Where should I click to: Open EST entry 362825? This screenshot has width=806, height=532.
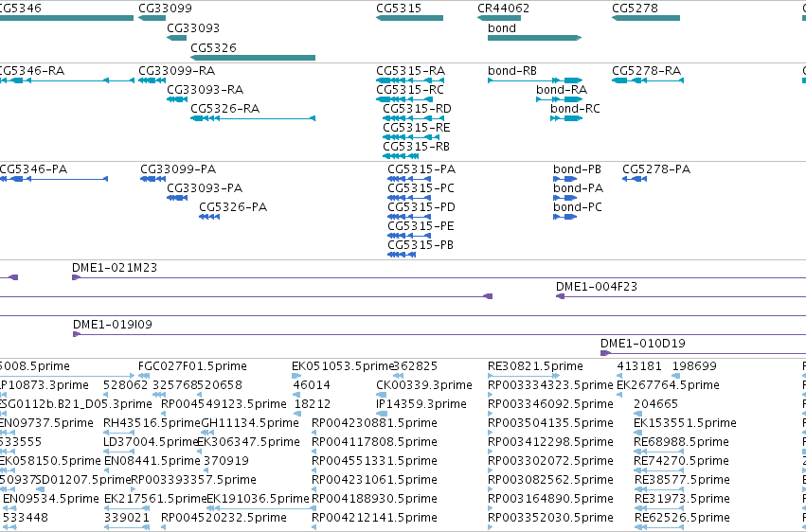pyautogui.click(x=416, y=366)
